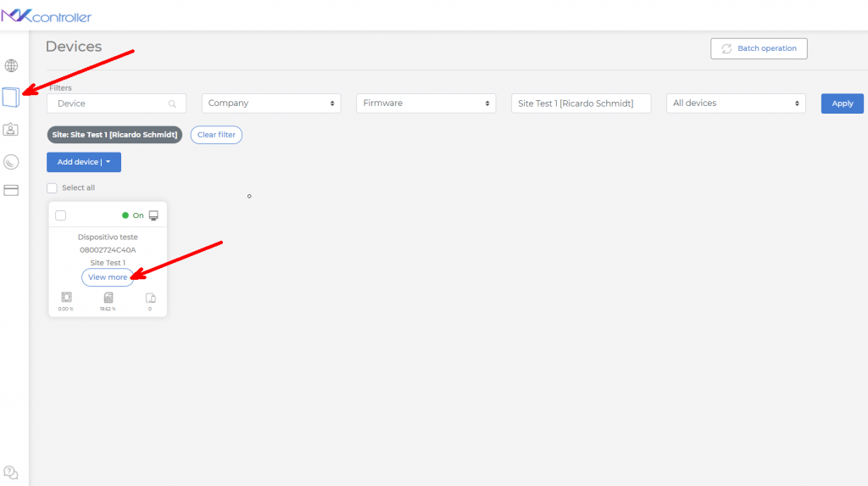This screenshot has height=486, width=868.
Task: Check the Select all checkbox
Action: pos(52,188)
